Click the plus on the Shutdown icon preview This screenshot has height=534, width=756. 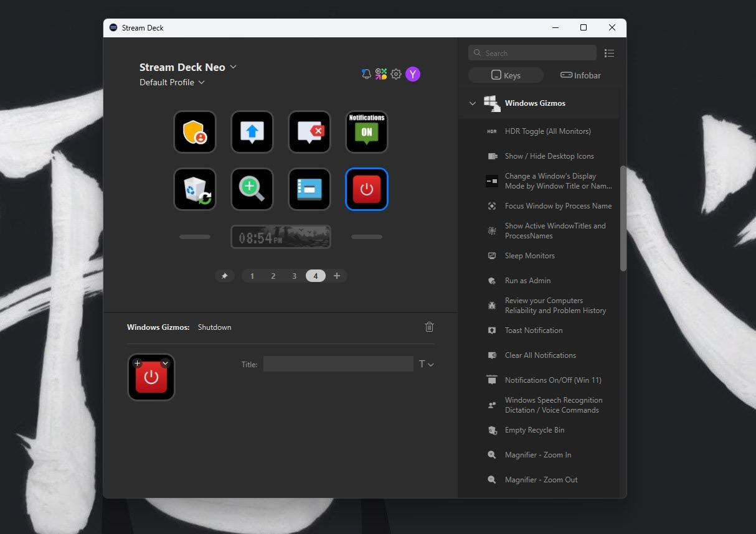coord(138,363)
